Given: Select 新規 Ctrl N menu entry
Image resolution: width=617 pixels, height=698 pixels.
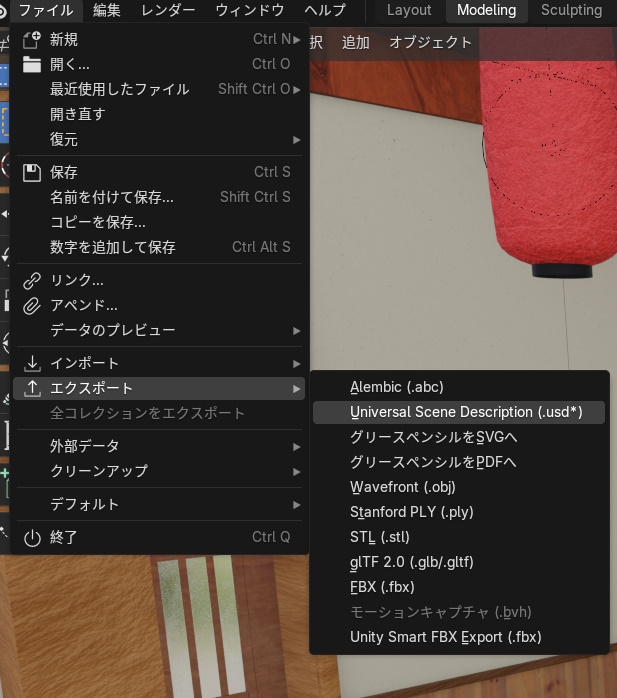Looking at the screenshot, I should click(159, 40).
